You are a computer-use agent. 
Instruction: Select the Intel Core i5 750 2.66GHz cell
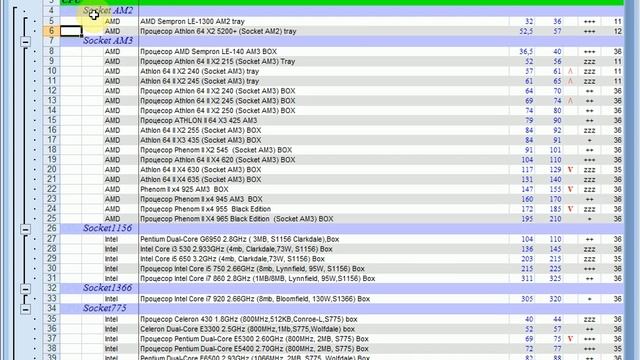324,269
